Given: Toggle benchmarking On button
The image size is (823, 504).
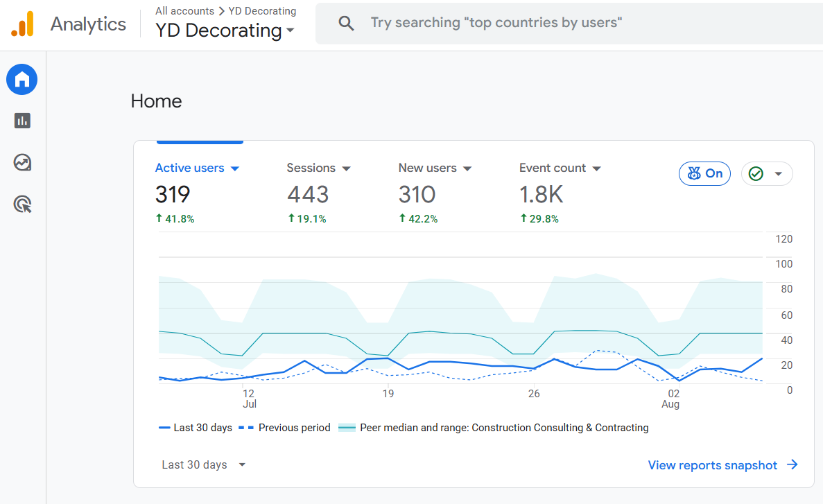Looking at the screenshot, I should coord(704,174).
